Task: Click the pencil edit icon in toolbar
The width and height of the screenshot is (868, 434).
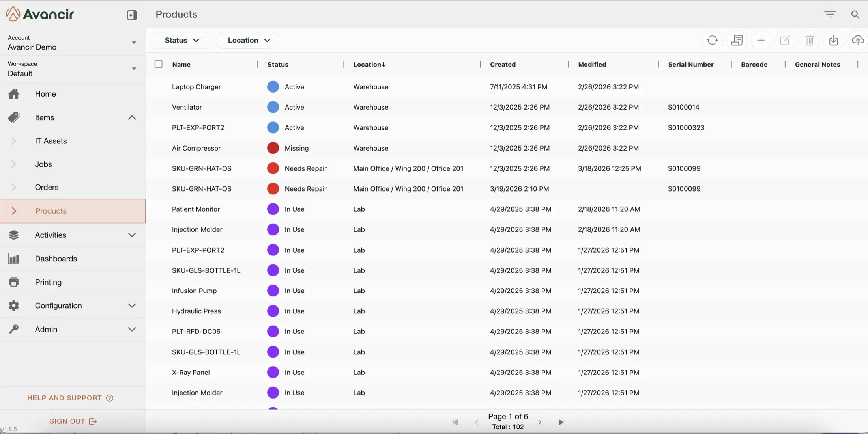Action: (x=785, y=40)
